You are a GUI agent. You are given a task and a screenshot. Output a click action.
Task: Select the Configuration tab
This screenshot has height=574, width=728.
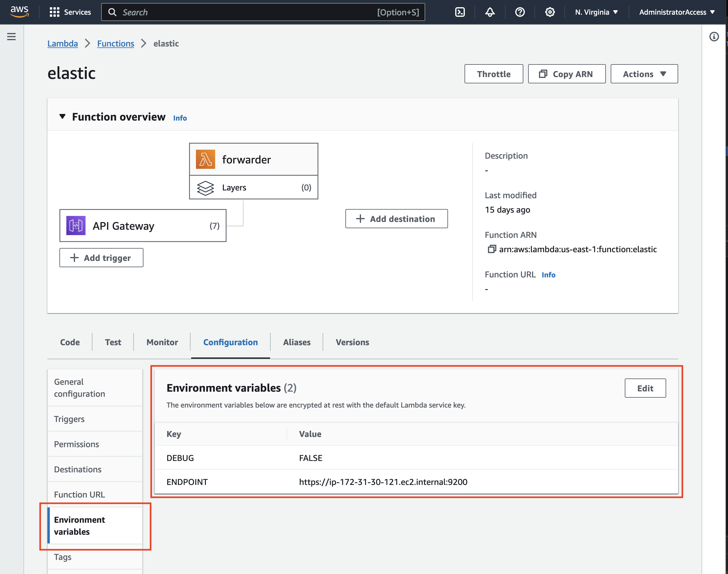tap(230, 342)
